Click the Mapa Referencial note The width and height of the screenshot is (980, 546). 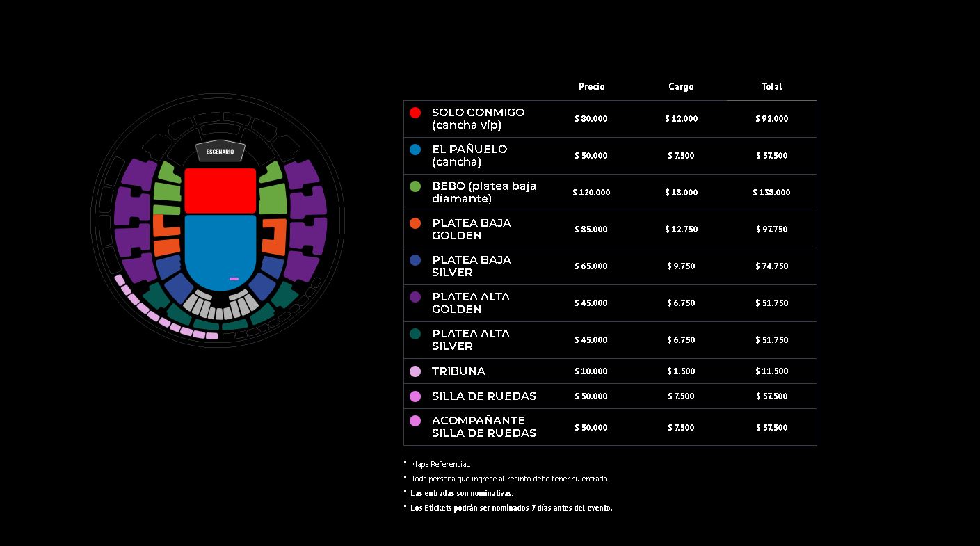(x=440, y=464)
